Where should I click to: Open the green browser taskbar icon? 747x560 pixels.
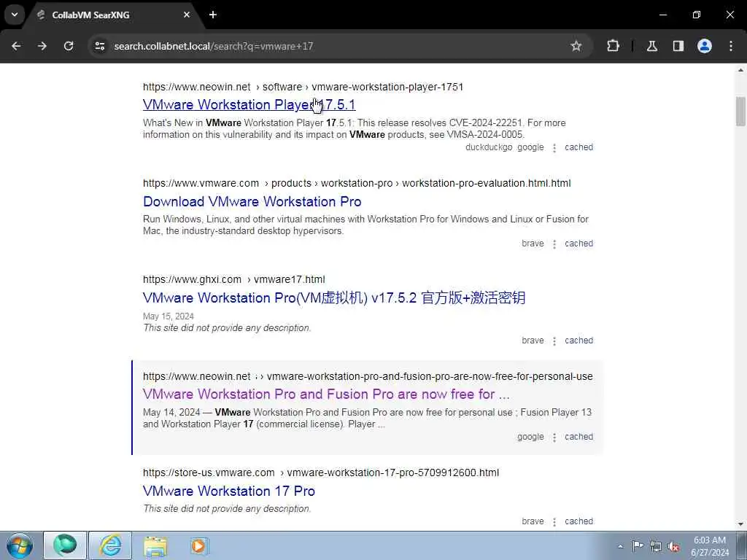(65, 545)
